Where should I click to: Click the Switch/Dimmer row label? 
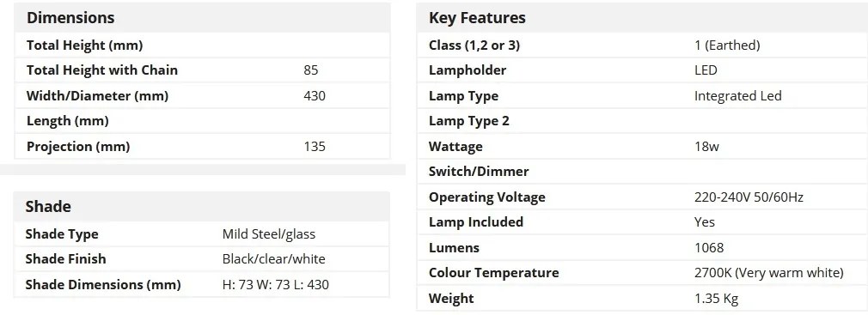point(479,172)
